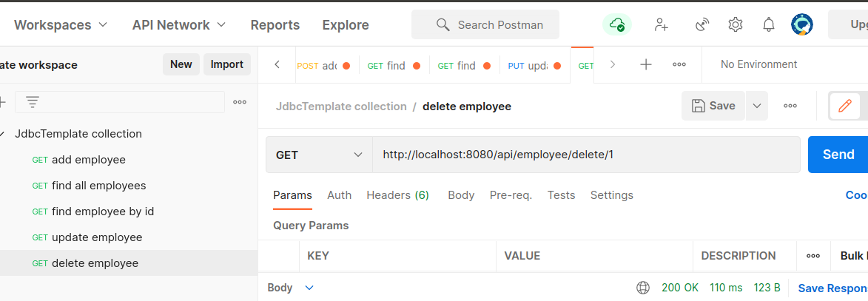Click the 123 B response size
The image size is (868, 301).
[x=767, y=288]
